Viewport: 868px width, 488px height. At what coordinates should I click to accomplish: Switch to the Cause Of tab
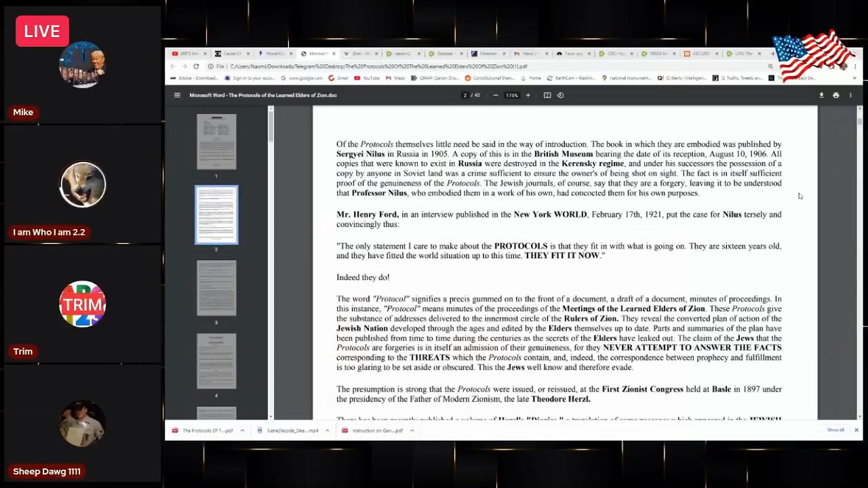click(231, 54)
